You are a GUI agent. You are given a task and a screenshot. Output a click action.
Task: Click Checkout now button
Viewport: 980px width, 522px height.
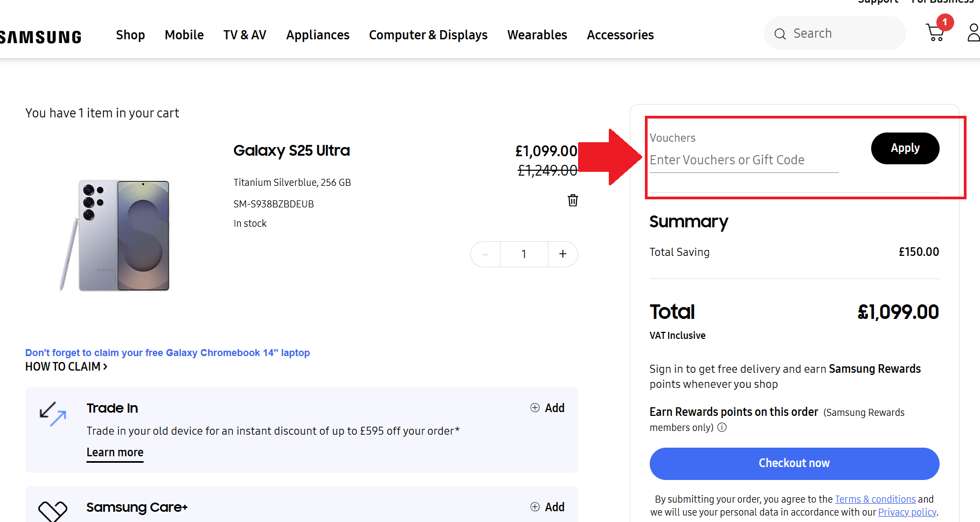[x=794, y=463]
